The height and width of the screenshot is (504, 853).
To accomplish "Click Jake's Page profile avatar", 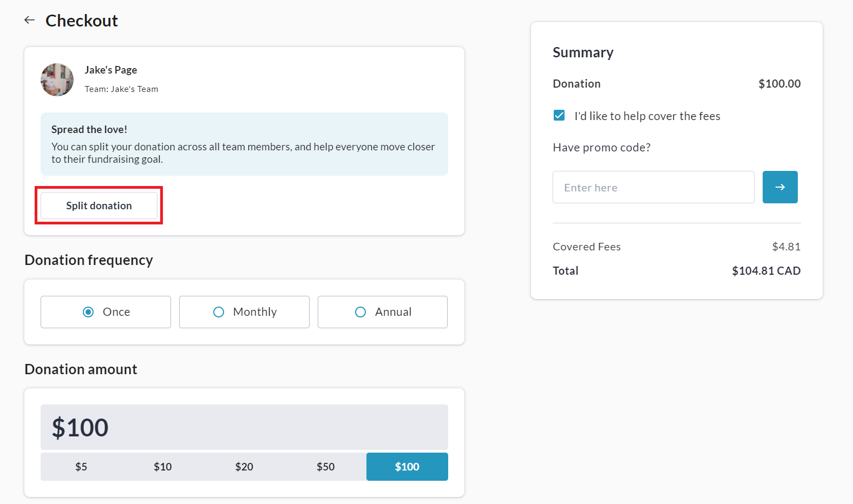I will pos(57,79).
